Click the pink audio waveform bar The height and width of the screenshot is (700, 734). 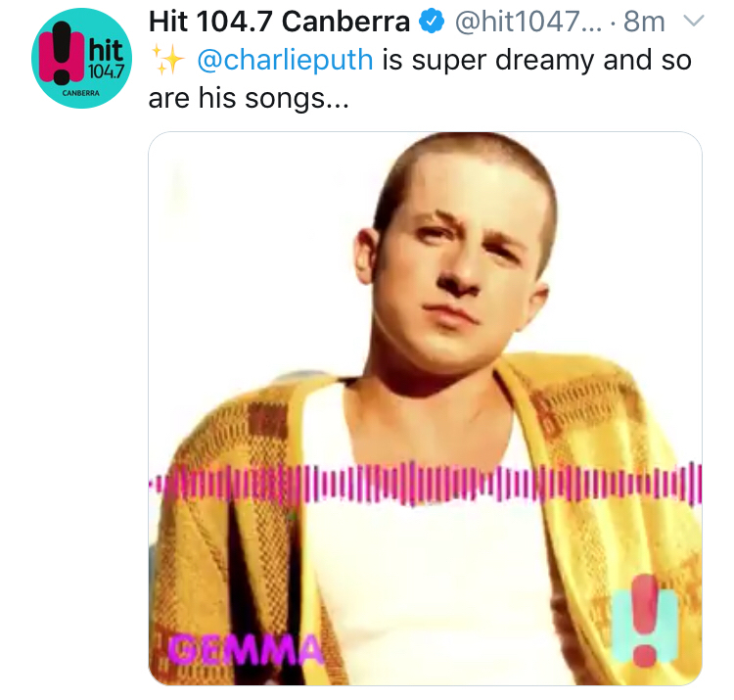pyautogui.click(x=425, y=484)
